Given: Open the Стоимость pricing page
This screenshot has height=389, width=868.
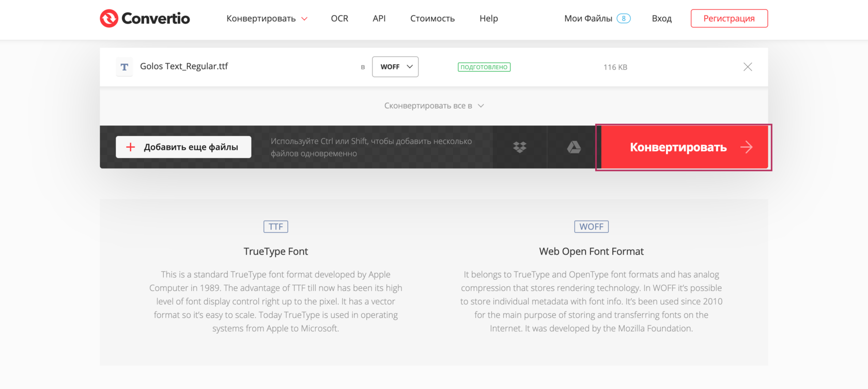Looking at the screenshot, I should tap(432, 19).
